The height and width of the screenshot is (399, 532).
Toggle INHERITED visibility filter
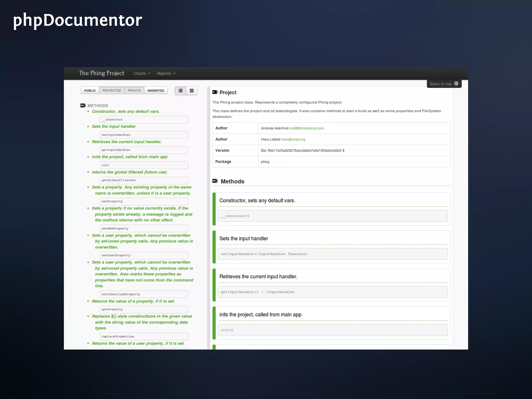coord(156,90)
